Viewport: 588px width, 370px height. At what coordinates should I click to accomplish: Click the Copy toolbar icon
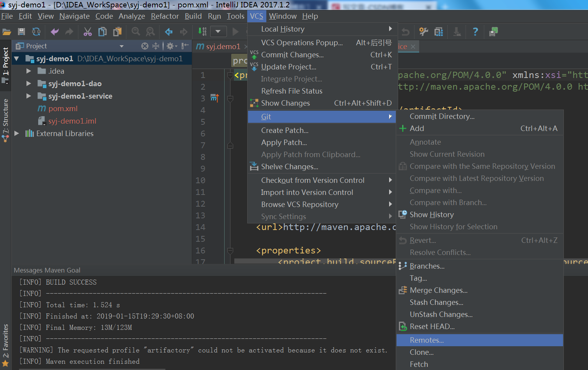[102, 32]
